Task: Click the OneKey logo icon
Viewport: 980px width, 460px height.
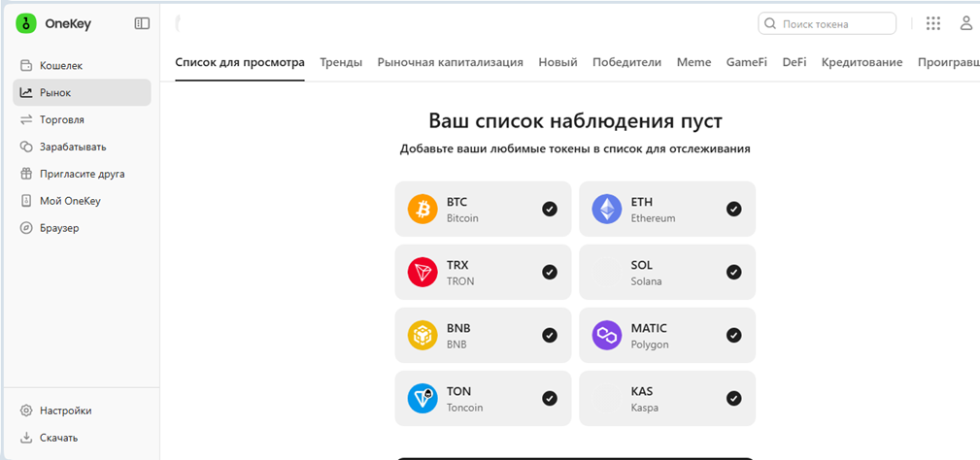Action: tap(26, 23)
